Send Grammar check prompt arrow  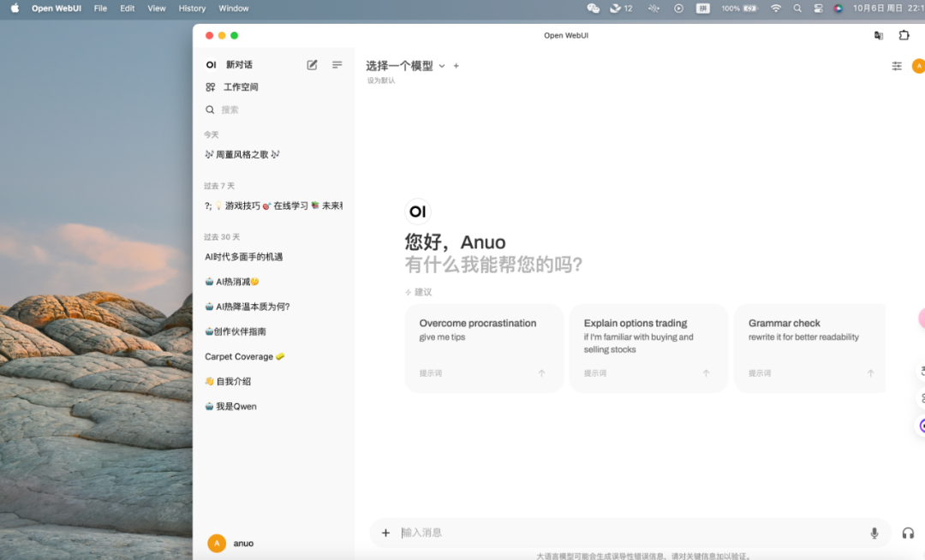pyautogui.click(x=871, y=373)
